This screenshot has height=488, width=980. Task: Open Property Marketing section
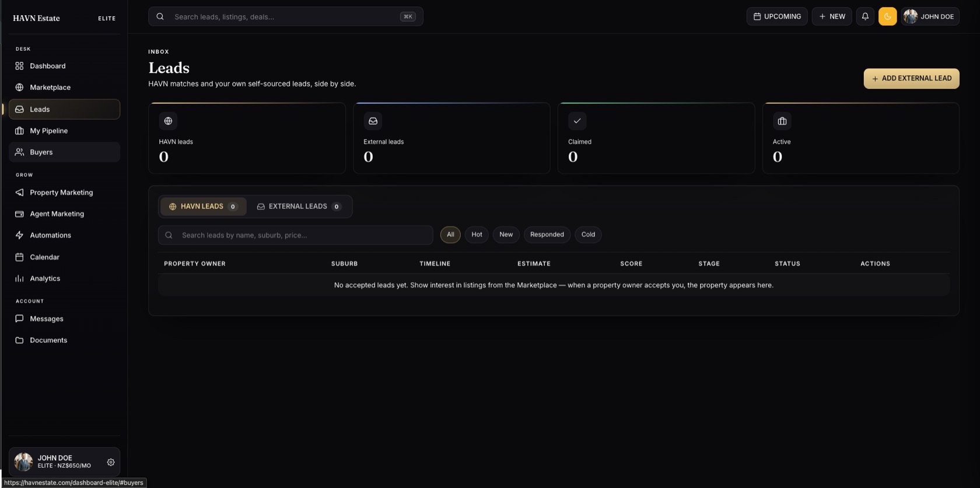(64, 193)
